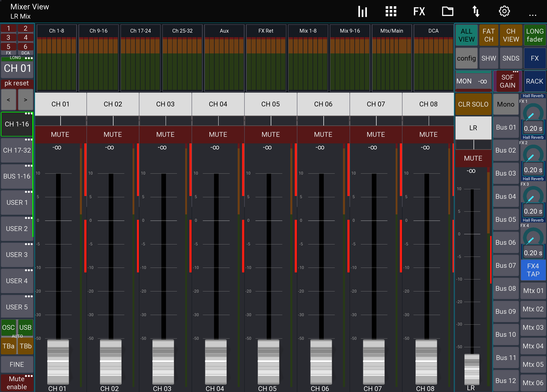Switch to the CH 17-32 layer
547x392 pixels.
pyautogui.click(x=17, y=150)
